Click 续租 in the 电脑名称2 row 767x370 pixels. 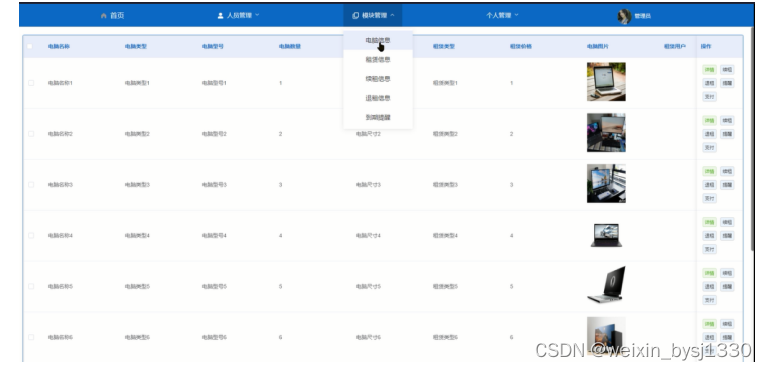[727, 120]
